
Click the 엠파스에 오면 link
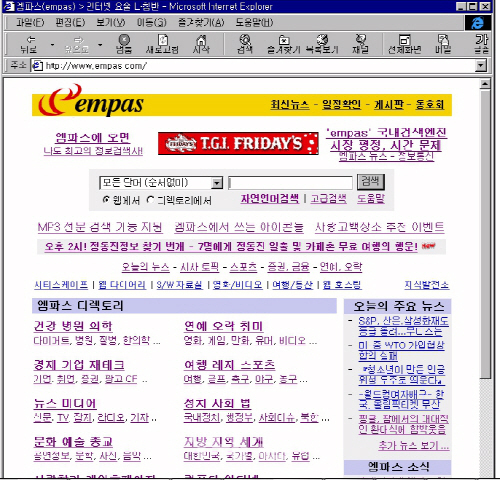click(x=93, y=138)
